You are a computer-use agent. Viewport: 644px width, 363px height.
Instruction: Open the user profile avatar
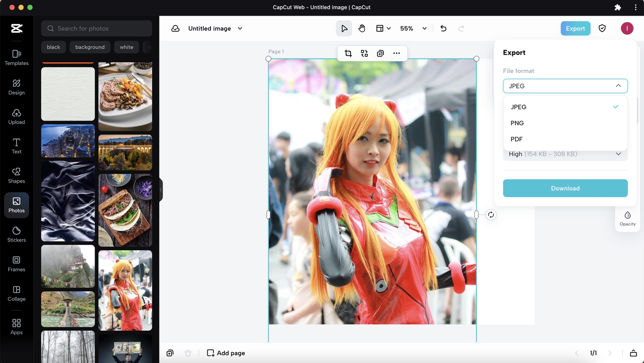(627, 29)
